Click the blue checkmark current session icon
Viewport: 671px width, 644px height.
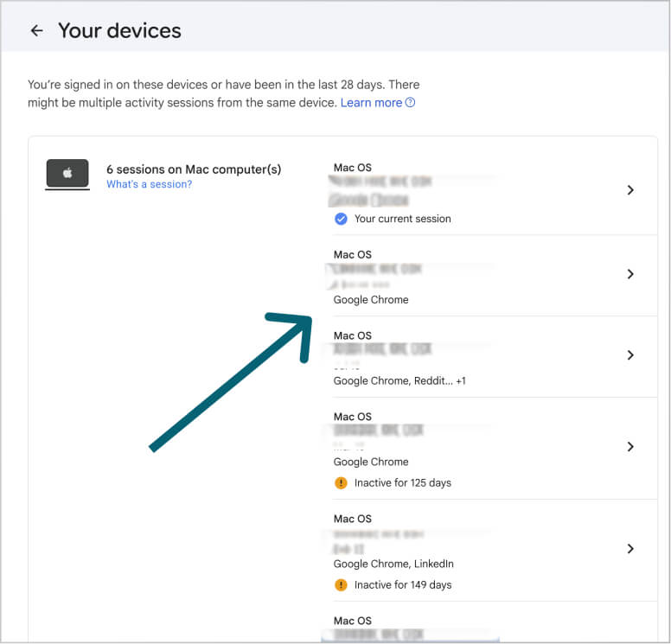click(341, 219)
